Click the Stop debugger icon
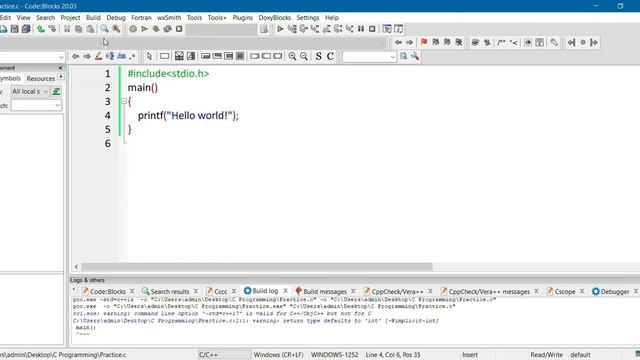Viewport: 640px width, 360px height. tap(372, 29)
